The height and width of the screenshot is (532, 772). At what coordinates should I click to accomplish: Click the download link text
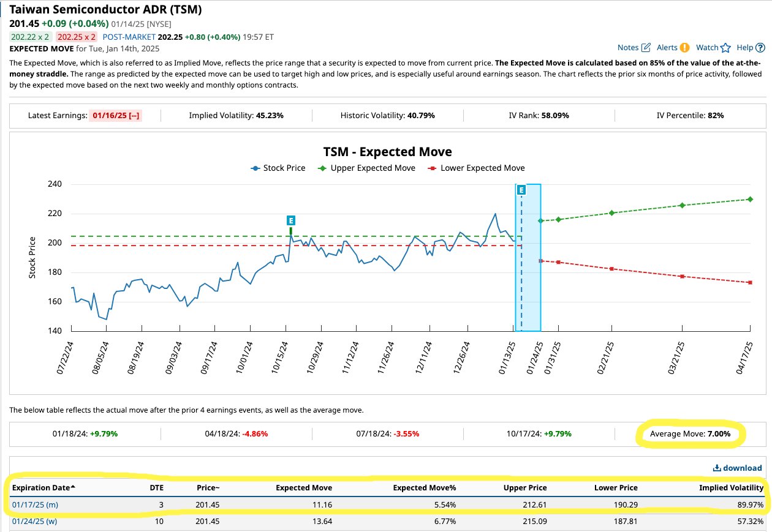[743, 468]
